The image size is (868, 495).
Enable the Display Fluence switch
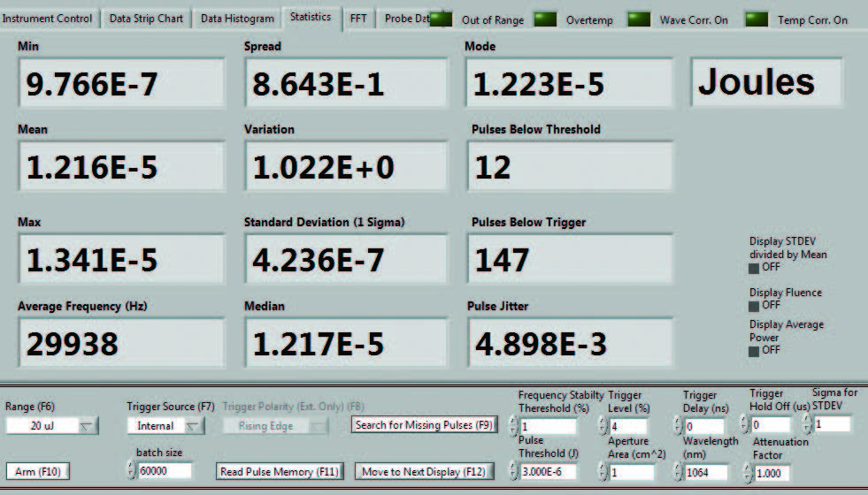point(754,305)
